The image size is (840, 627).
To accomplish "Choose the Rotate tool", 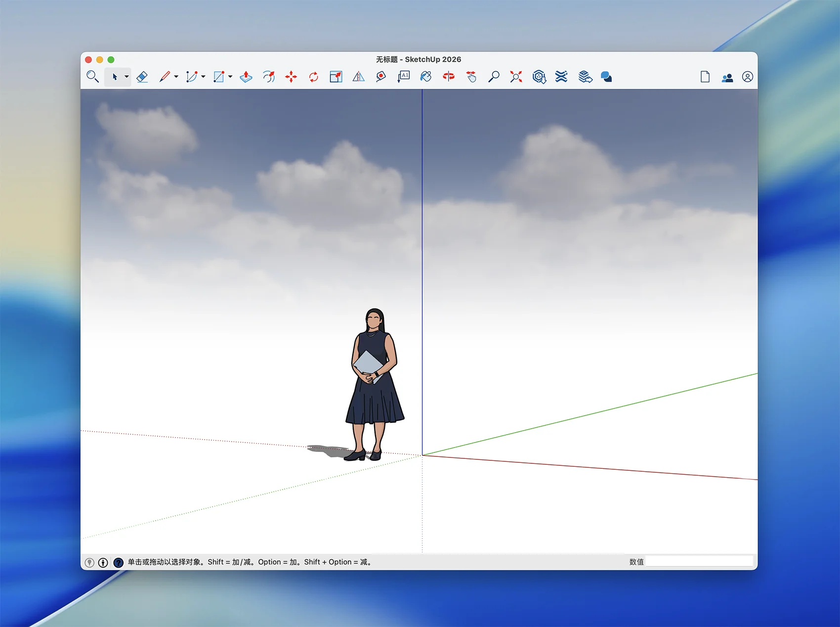I will 313,77.
